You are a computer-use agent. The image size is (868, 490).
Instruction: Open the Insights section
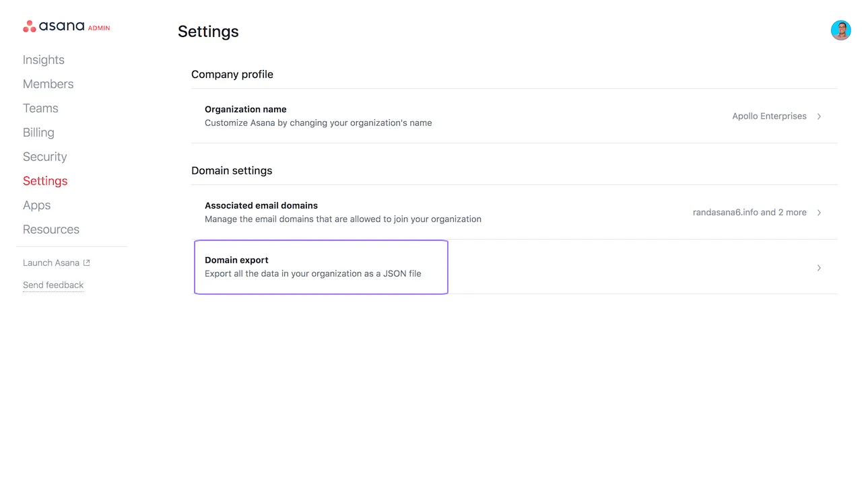[43, 59]
